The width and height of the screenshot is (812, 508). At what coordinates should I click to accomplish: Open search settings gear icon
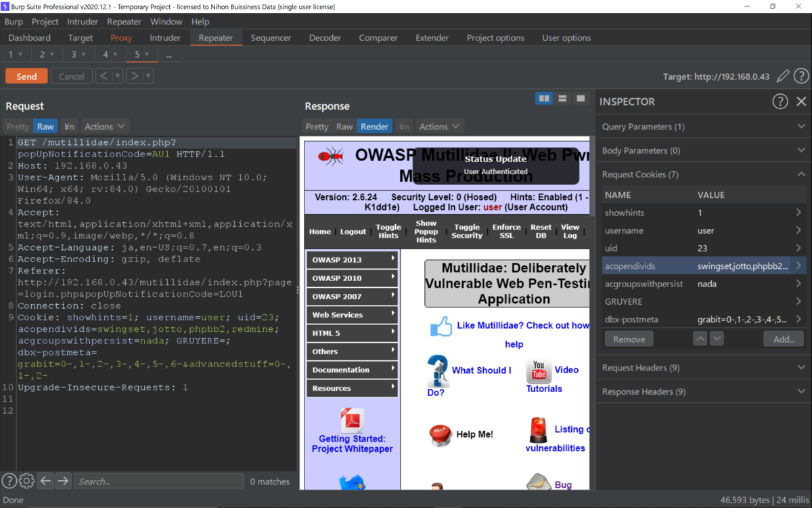pyautogui.click(x=26, y=481)
